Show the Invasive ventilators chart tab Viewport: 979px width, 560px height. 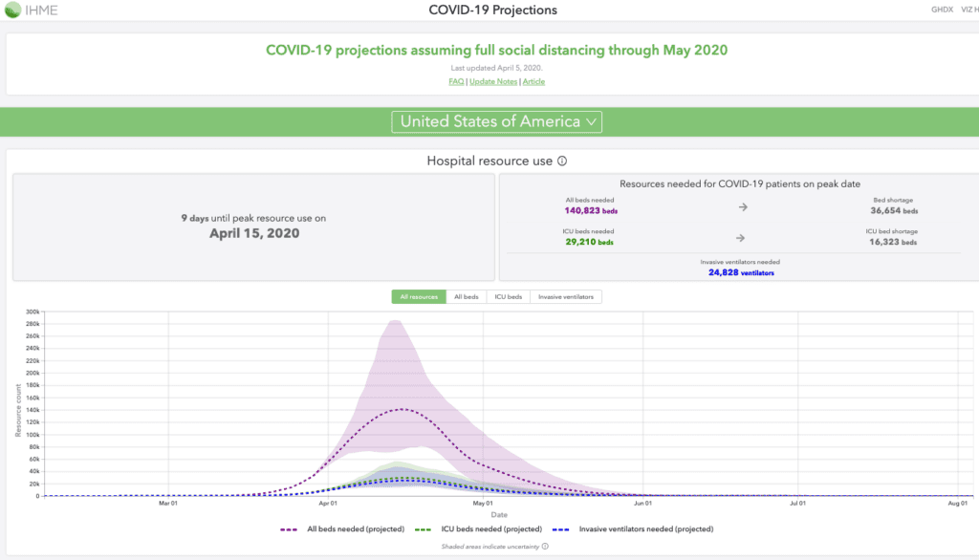[565, 297]
